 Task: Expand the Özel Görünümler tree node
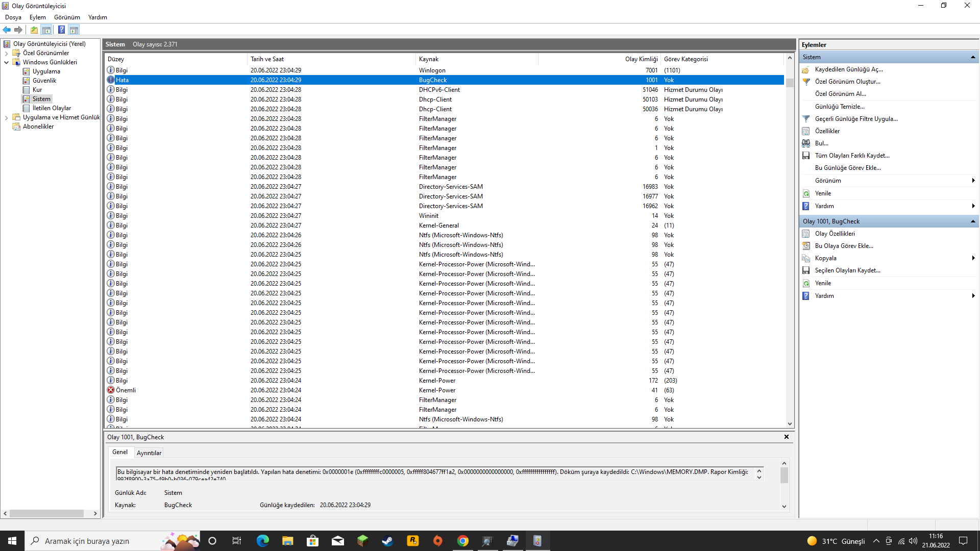click(x=6, y=53)
